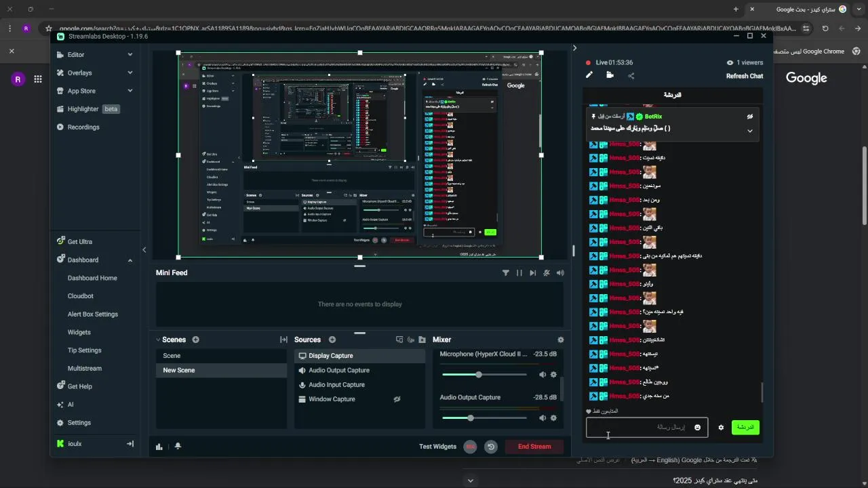Select the Display Capture source
This screenshot has width=868, height=488.
359,356
